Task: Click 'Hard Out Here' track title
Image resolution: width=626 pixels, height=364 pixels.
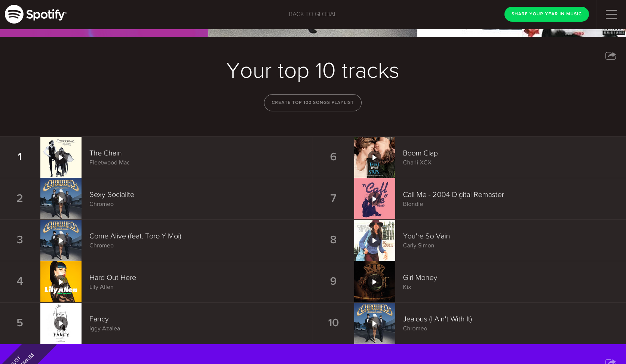Action: [x=113, y=278]
